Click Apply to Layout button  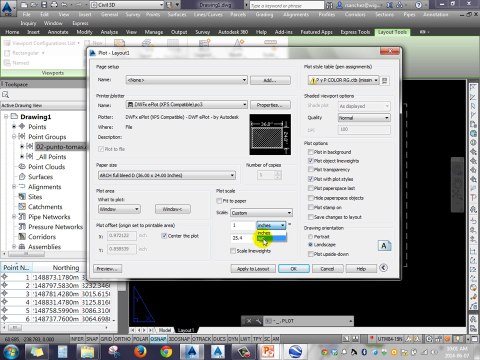click(253, 269)
